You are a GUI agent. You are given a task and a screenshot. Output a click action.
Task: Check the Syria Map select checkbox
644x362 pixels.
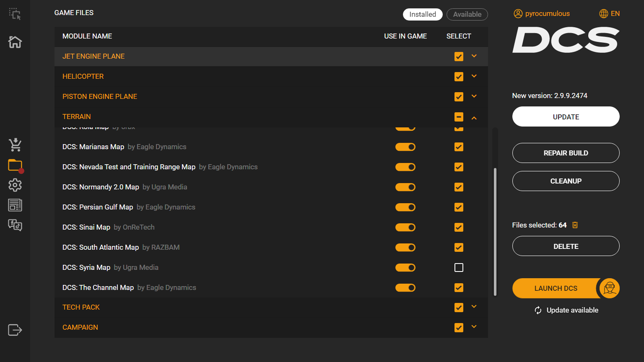click(459, 267)
